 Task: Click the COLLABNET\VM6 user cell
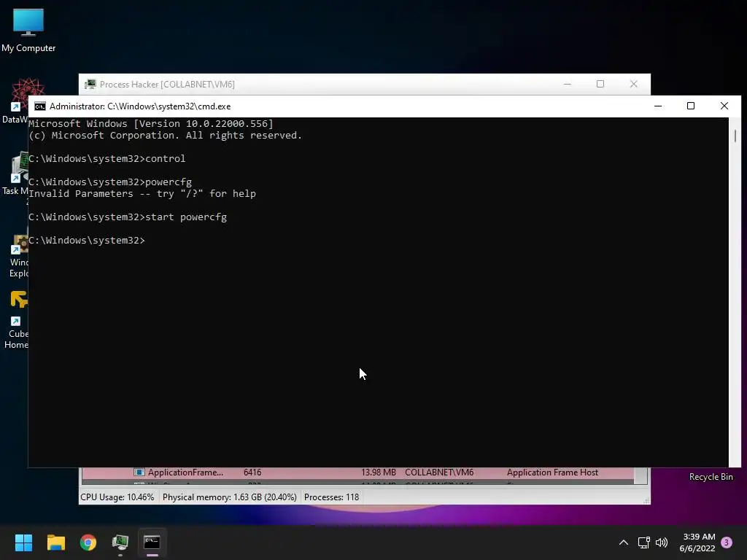439,472
